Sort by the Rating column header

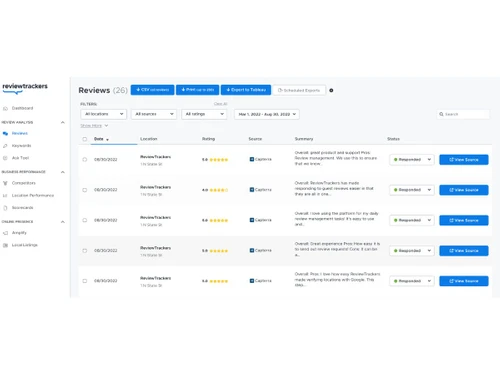click(x=208, y=139)
